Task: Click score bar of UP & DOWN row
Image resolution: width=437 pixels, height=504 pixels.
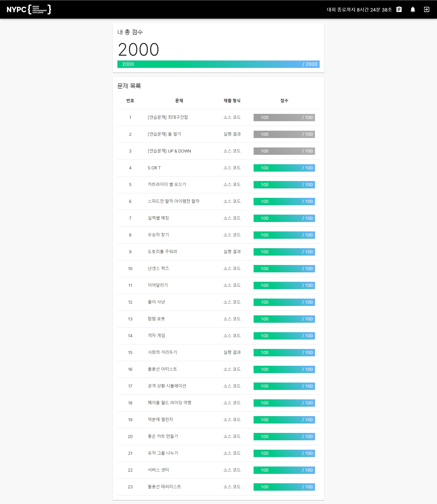Action: [x=284, y=151]
